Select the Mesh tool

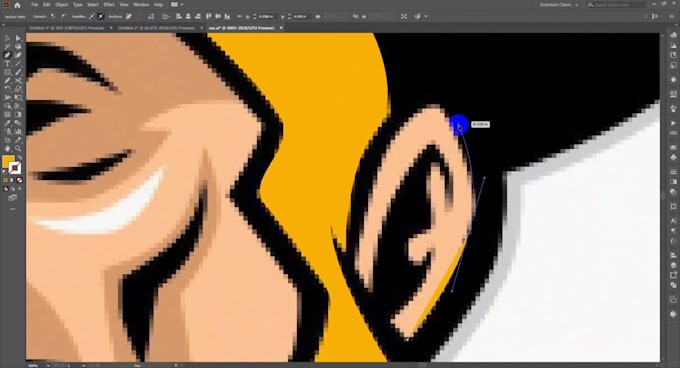pos(7,114)
